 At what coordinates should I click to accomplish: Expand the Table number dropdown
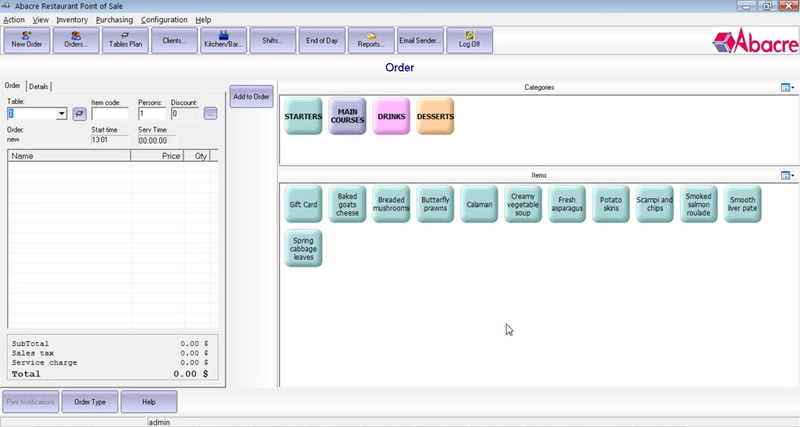[x=61, y=114]
